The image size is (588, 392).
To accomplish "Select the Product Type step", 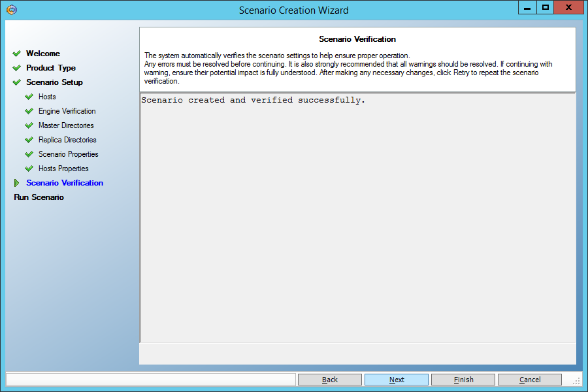I will pyautogui.click(x=51, y=68).
